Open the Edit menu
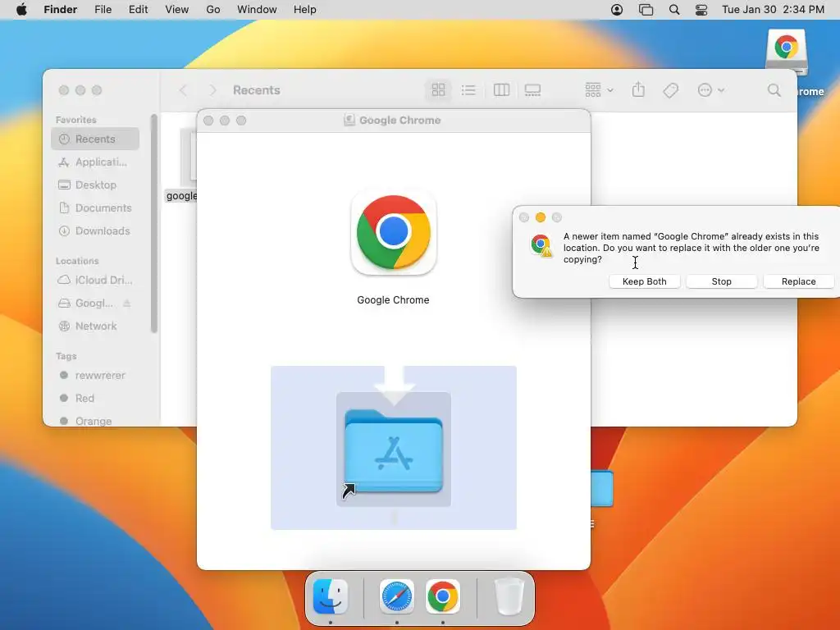Viewport: 840px width, 630px height. point(138,10)
